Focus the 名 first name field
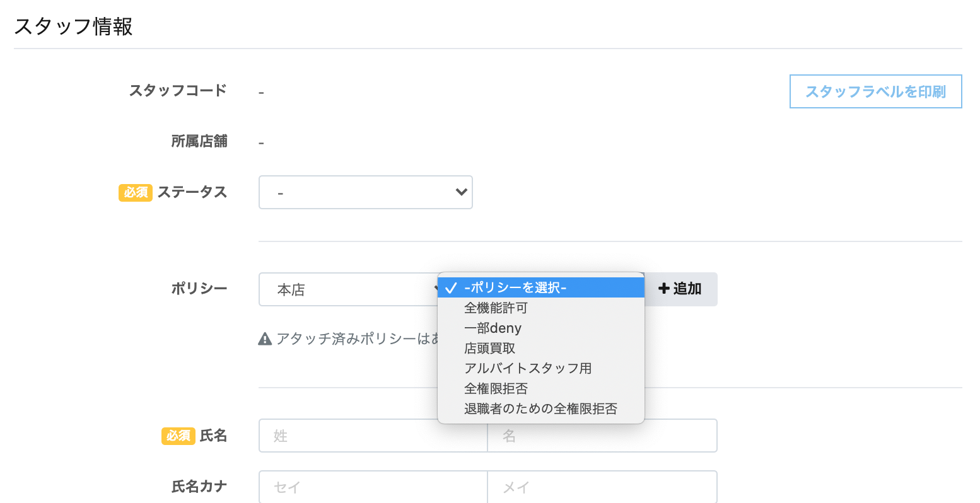 pyautogui.click(x=602, y=436)
